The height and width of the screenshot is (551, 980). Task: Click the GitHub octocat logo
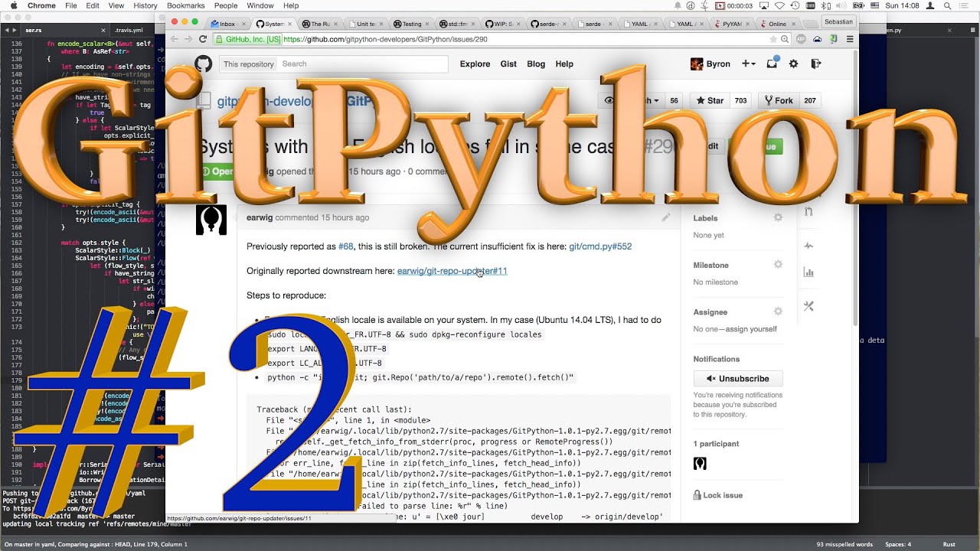pyautogui.click(x=203, y=64)
